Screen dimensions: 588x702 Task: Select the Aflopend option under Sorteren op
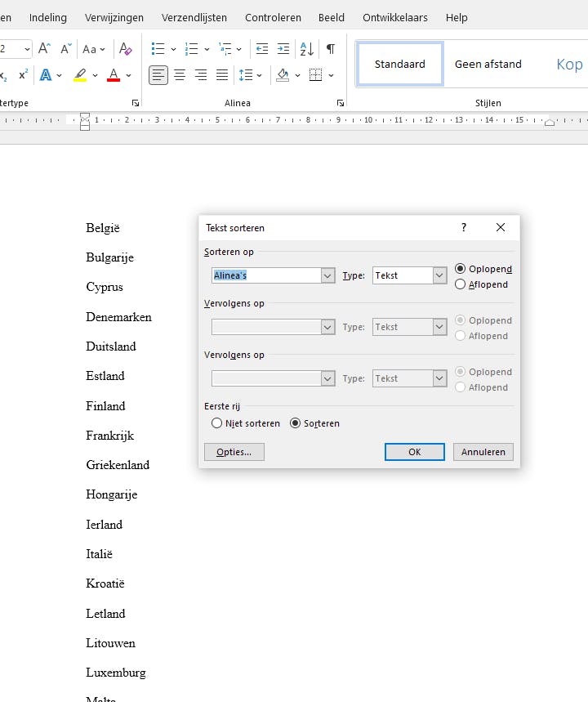pos(461,284)
